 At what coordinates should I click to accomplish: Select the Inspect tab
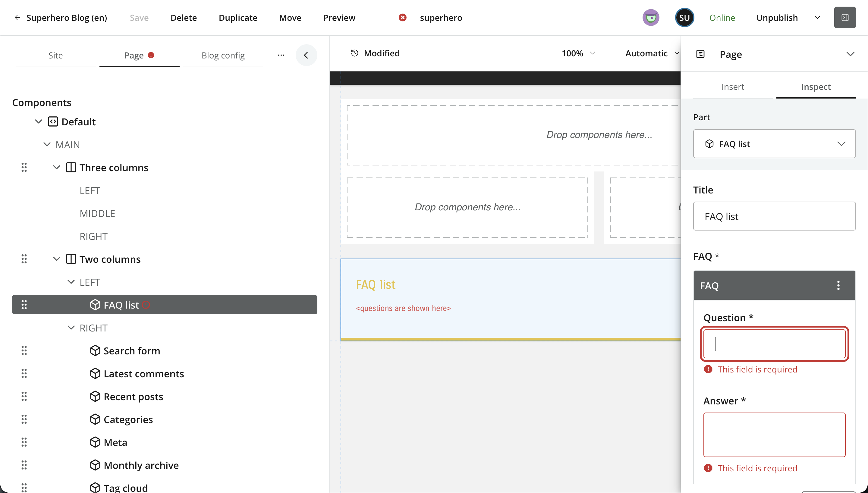816,87
